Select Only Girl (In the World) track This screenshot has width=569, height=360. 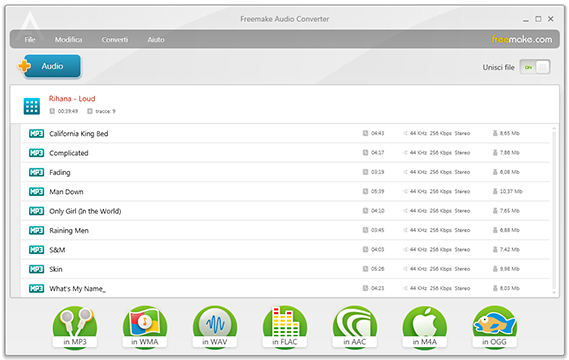[85, 211]
